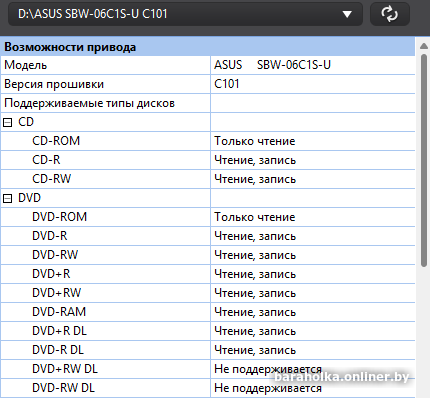Click the 'ASUS SBW-06C1S-U' model value
The height and width of the screenshot is (398, 430).
(272, 65)
